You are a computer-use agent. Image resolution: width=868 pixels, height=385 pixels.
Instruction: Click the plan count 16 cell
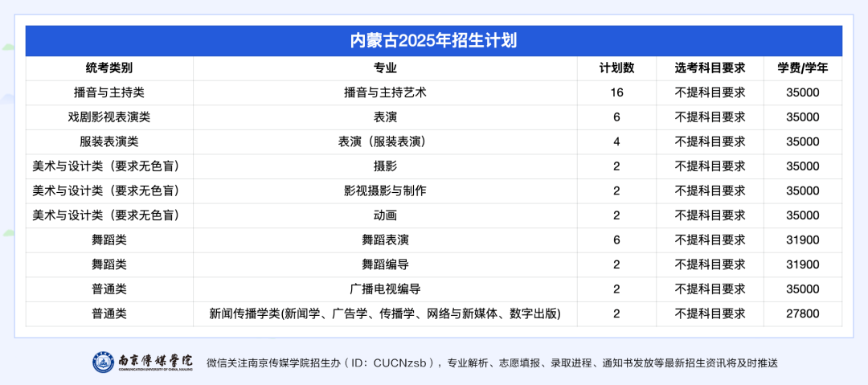pos(616,92)
